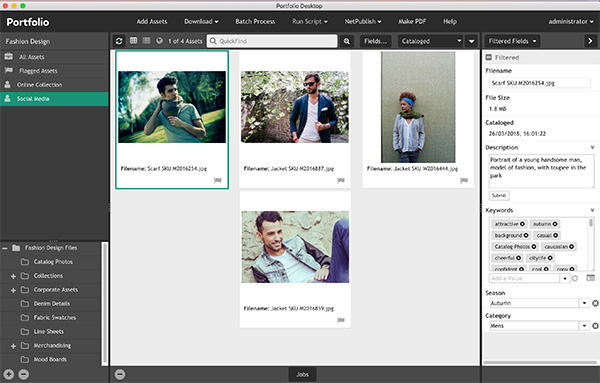Open the Run Script menu
The width and height of the screenshot is (600, 383).
[x=310, y=21]
